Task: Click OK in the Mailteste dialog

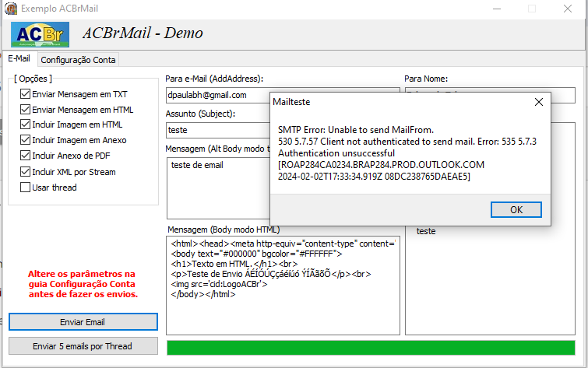Action: coord(516,210)
